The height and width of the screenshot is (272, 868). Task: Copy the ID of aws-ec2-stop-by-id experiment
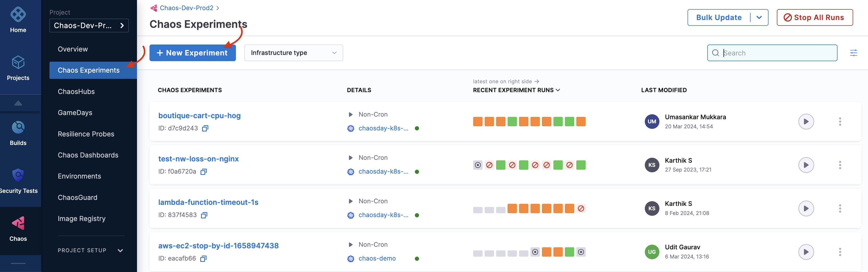[x=203, y=258]
